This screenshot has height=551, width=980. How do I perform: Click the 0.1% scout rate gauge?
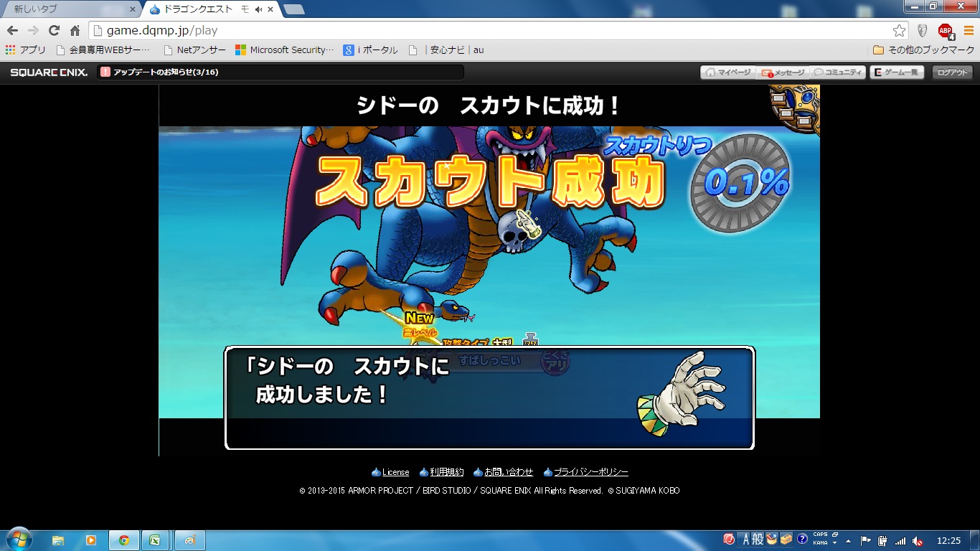tap(740, 184)
